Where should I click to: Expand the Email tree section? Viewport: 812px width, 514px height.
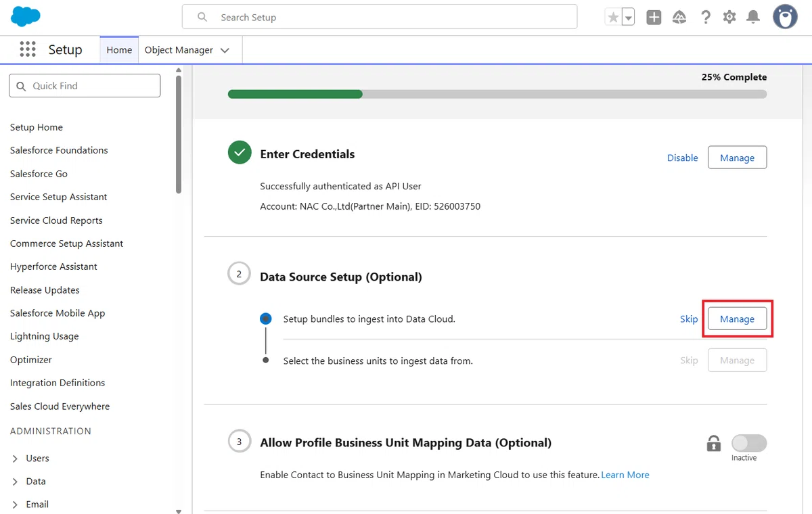click(16, 505)
